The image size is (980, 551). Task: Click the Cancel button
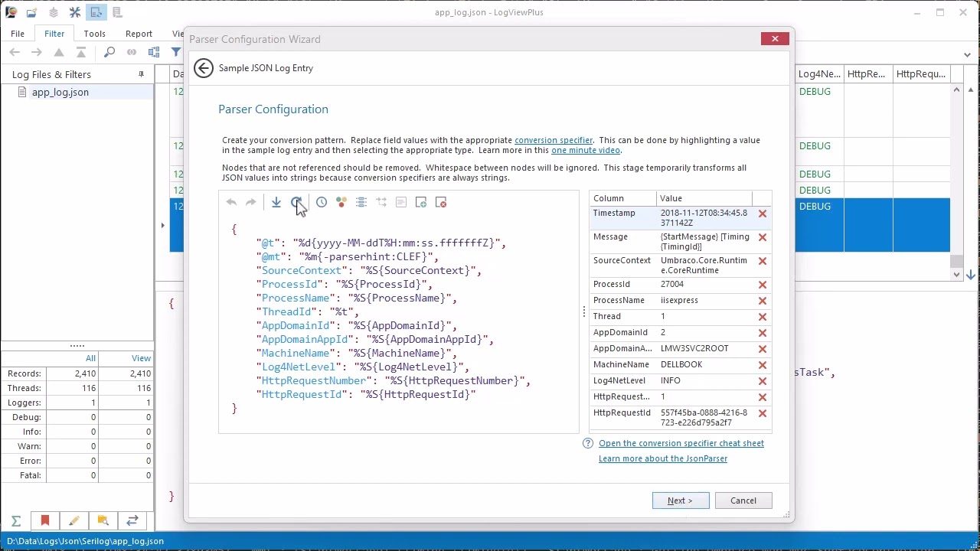743,500
